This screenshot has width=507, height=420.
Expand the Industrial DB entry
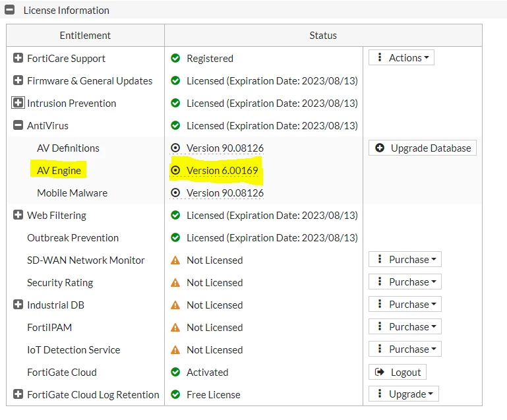coord(18,305)
